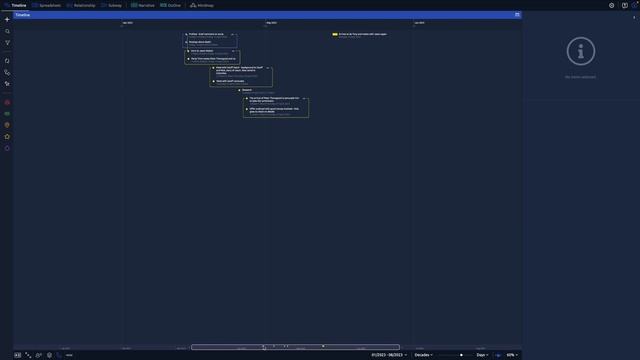Collapse the second event group box
This screenshot has height=360, width=640.
click(233, 51)
